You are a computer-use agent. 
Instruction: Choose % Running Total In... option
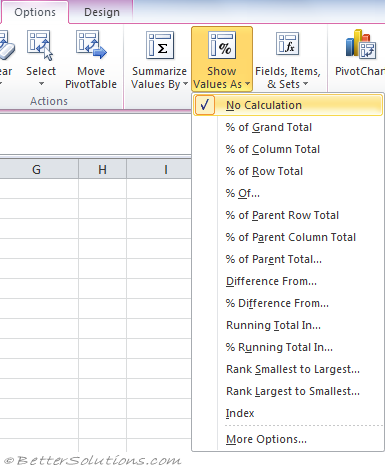288,347
